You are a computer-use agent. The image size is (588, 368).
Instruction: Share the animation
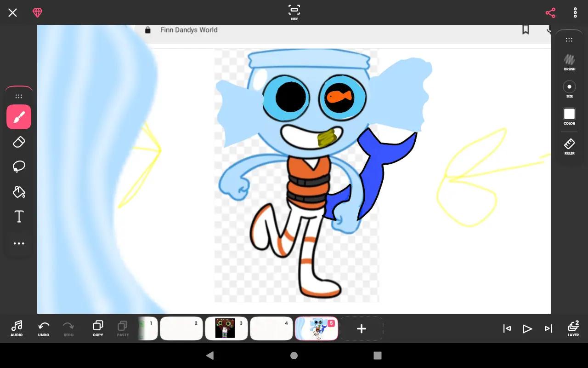click(x=550, y=12)
